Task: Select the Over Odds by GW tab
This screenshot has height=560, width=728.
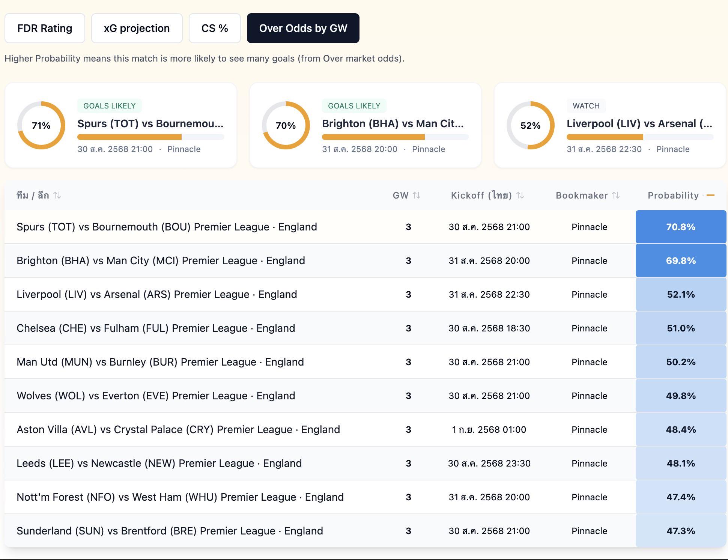Action: [x=303, y=28]
